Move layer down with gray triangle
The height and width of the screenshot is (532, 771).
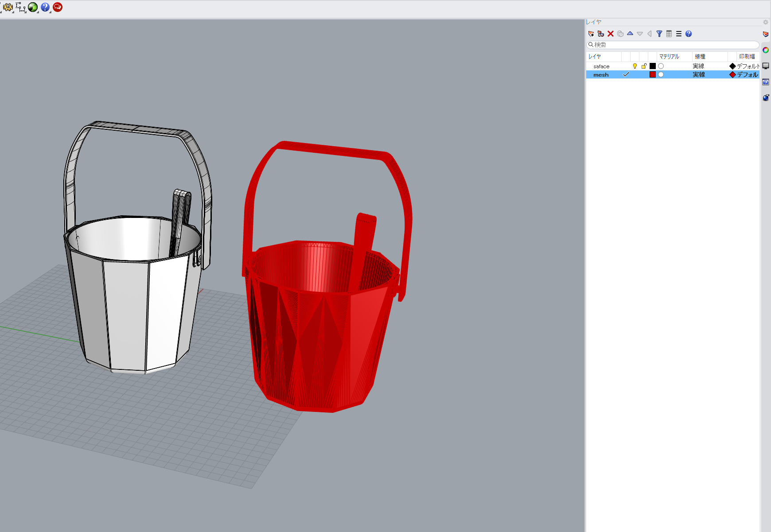[640, 34]
